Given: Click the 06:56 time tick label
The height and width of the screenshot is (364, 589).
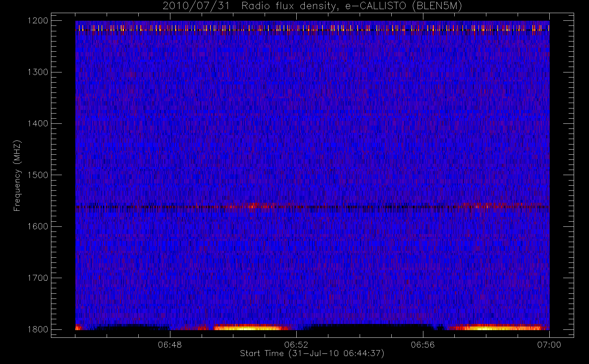Looking at the screenshot, I should pos(423,345).
